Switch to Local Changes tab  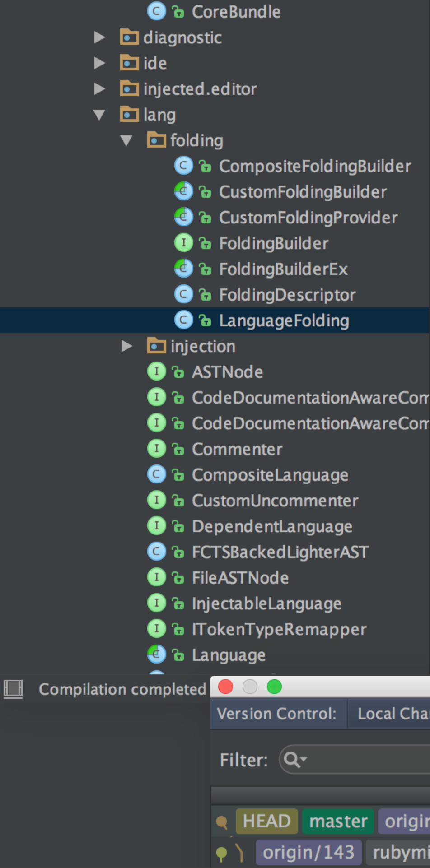(392, 713)
